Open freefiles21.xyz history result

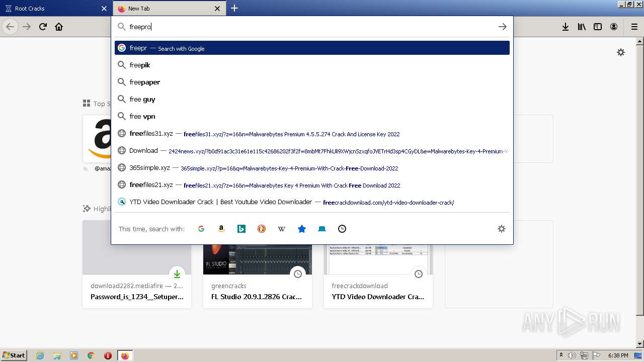[x=312, y=185]
